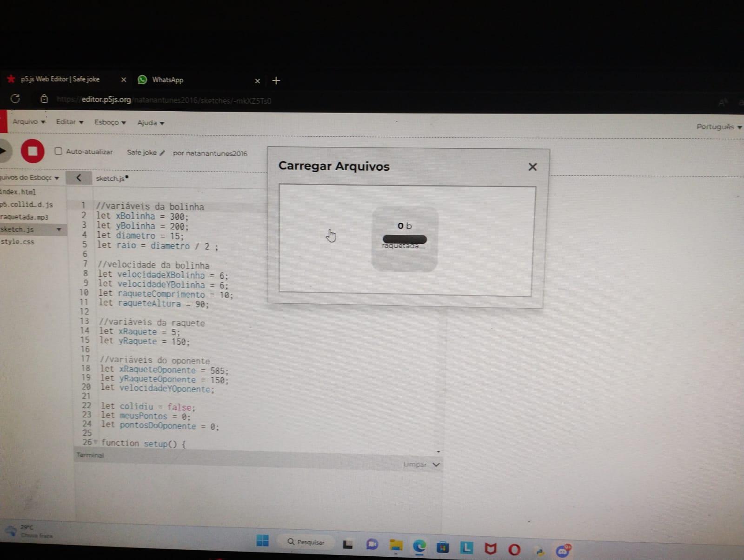Image resolution: width=744 pixels, height=560 pixels.
Task: Open the Arquivo menu
Action: (28, 121)
